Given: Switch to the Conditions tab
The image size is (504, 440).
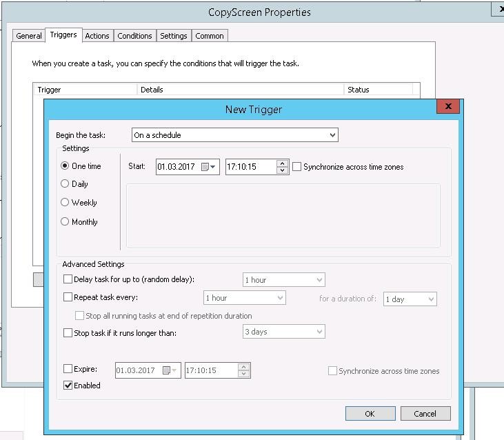Looking at the screenshot, I should [134, 36].
